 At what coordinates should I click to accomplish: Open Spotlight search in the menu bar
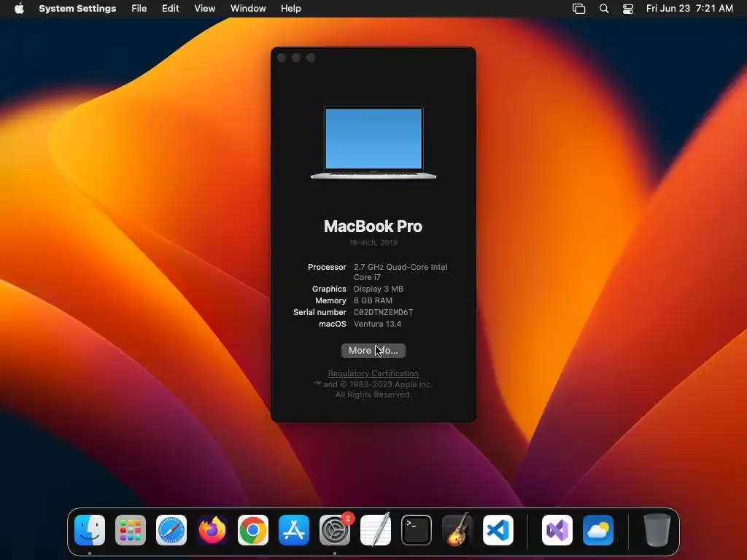(604, 9)
